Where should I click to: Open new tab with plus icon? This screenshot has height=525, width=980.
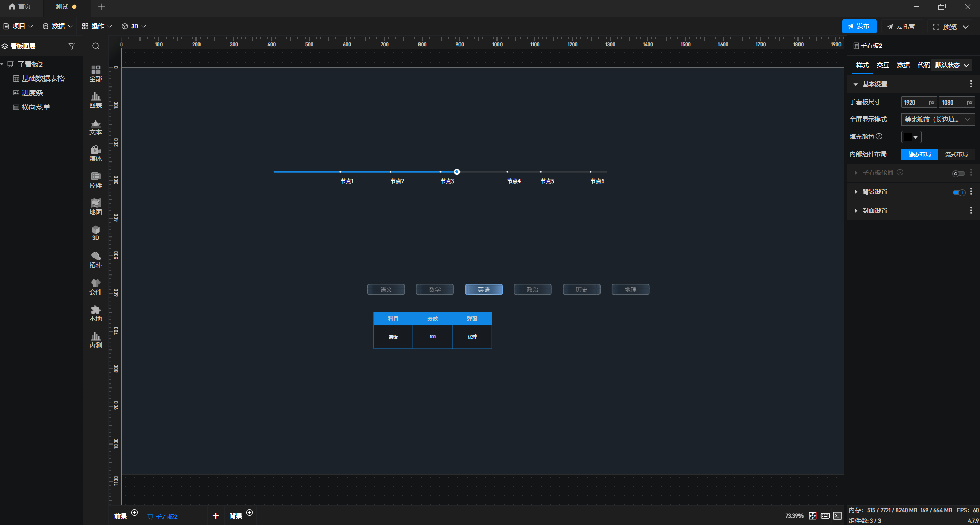pos(102,7)
